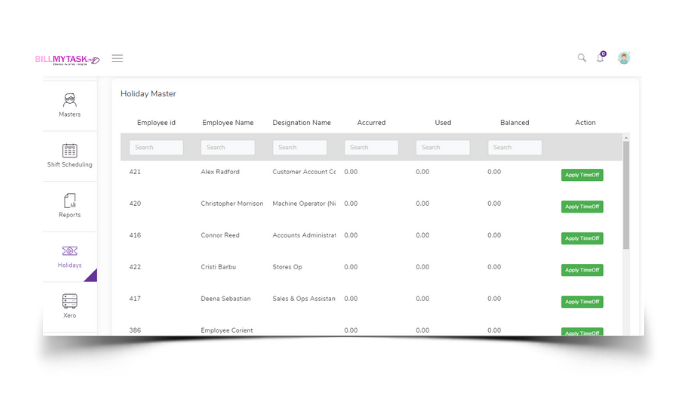The height and width of the screenshot is (400, 700).
Task: Apply TimeOff for Alex Radford
Action: (582, 175)
